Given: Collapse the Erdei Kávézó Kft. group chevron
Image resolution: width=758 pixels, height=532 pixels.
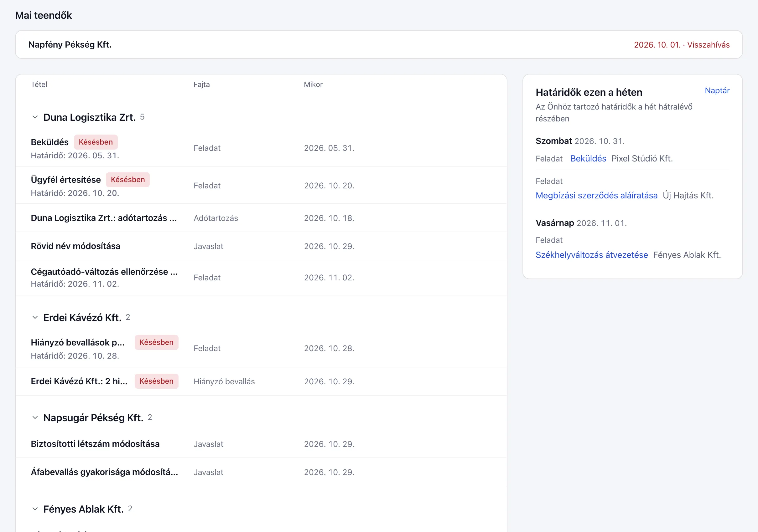Looking at the screenshot, I should (x=35, y=318).
